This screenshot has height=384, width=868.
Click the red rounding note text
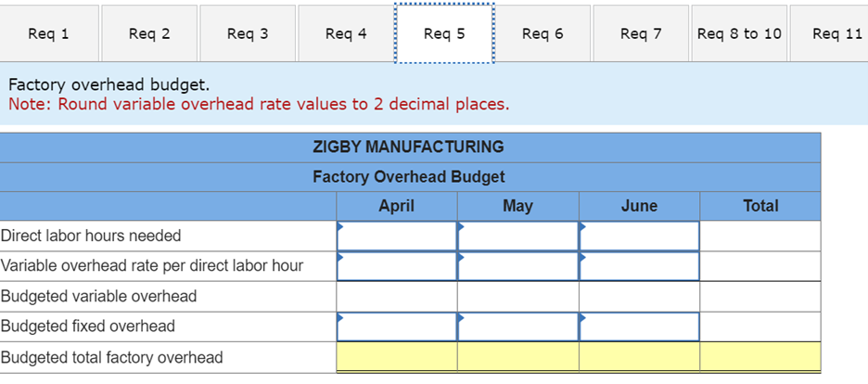tap(259, 105)
